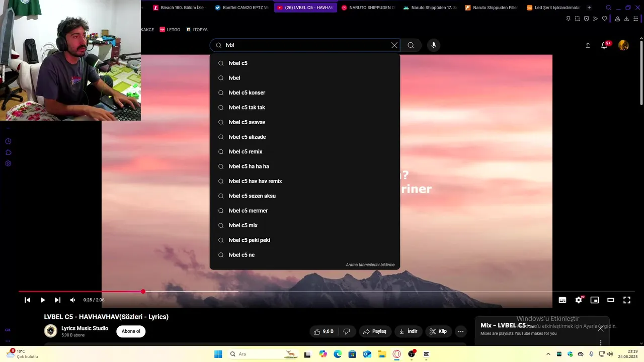This screenshot has height=362, width=644.
Task: Select suggestion 'lvbel c5 hav hav remix'
Action: coord(305,181)
